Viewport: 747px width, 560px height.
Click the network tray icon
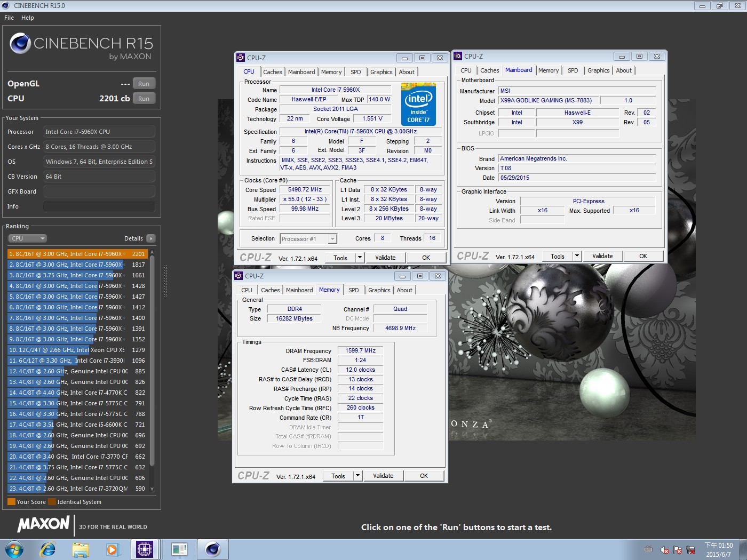click(x=691, y=550)
